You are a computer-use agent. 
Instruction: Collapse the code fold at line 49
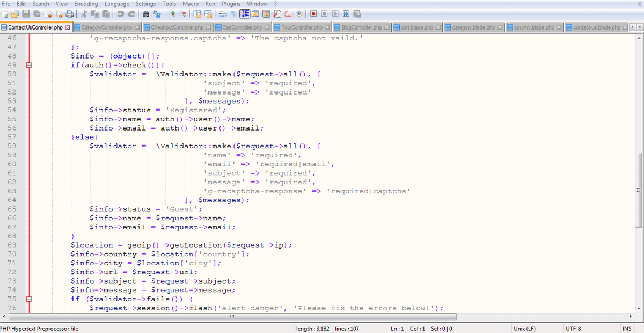30,65
